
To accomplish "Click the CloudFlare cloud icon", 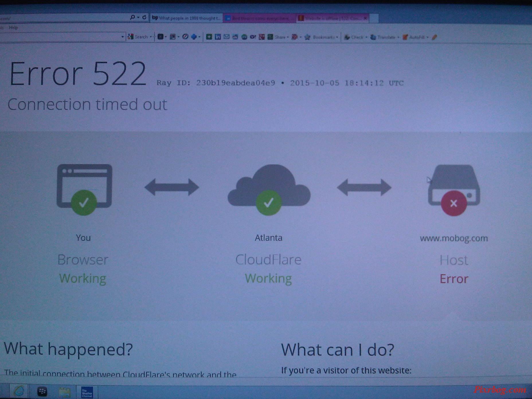I will coord(269,189).
